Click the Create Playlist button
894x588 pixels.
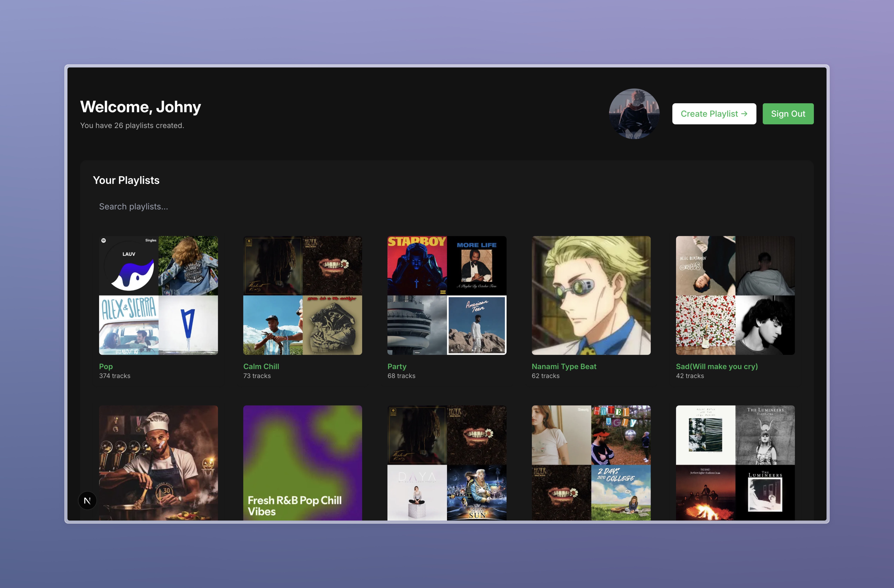pos(714,114)
